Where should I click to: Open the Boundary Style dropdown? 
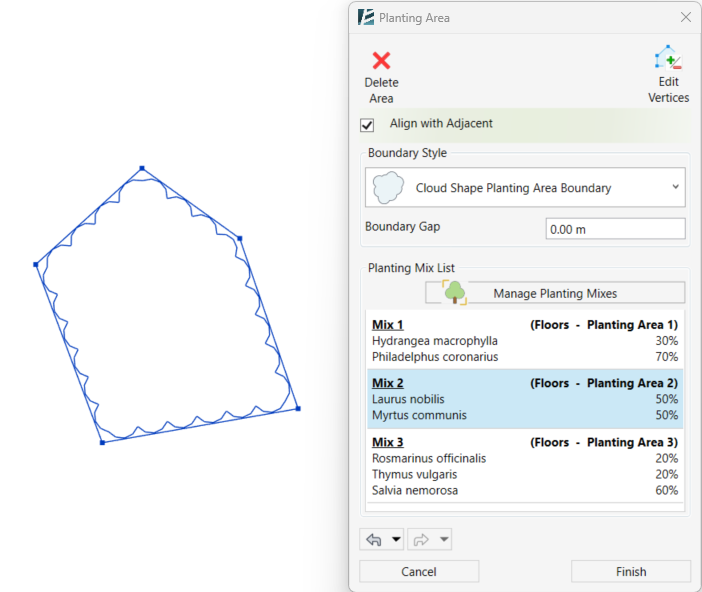tap(676, 187)
